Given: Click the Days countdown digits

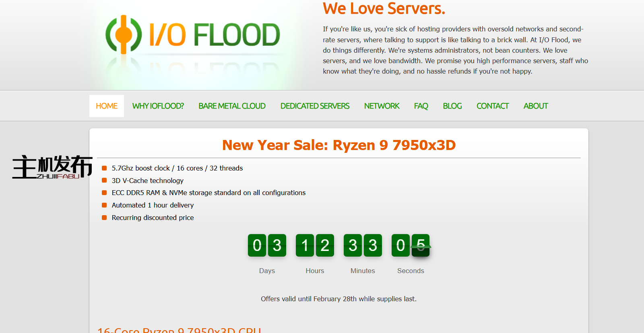Looking at the screenshot, I should click(267, 245).
